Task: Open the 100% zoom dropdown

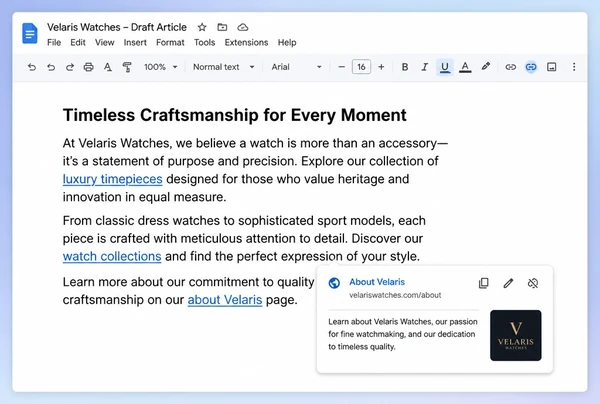Action: point(161,67)
